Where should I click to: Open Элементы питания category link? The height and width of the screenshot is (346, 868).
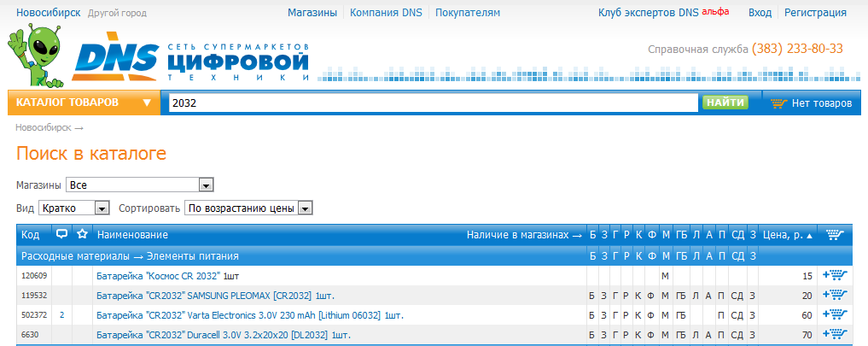tap(192, 256)
